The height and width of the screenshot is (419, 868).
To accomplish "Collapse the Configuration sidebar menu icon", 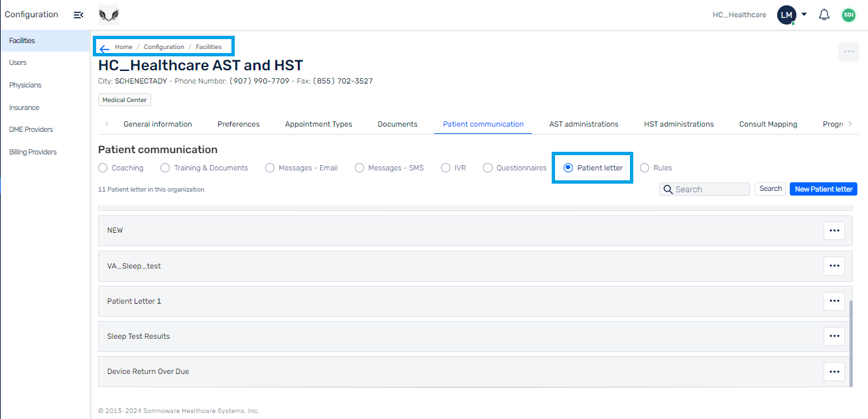I will 78,15.
